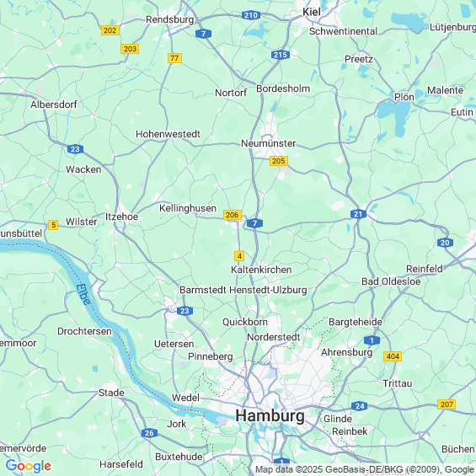Click the A210 highway shield near Rendsburg
Screen dimensions: 476x476
(x=251, y=15)
